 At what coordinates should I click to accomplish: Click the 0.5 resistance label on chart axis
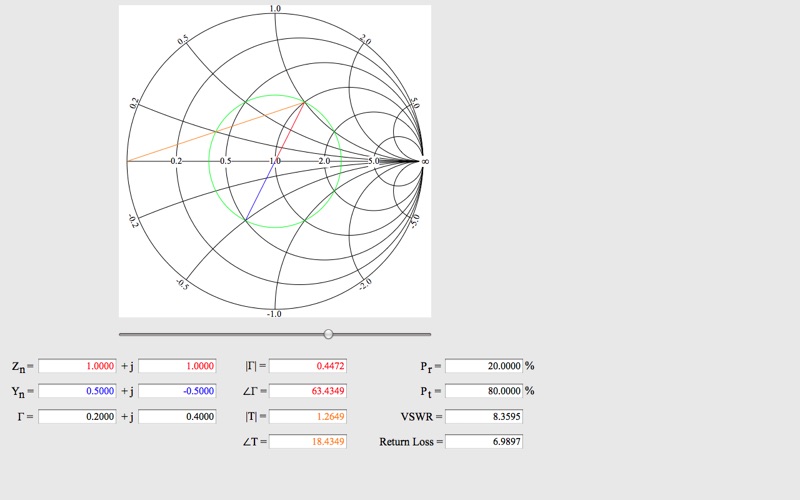click(226, 161)
